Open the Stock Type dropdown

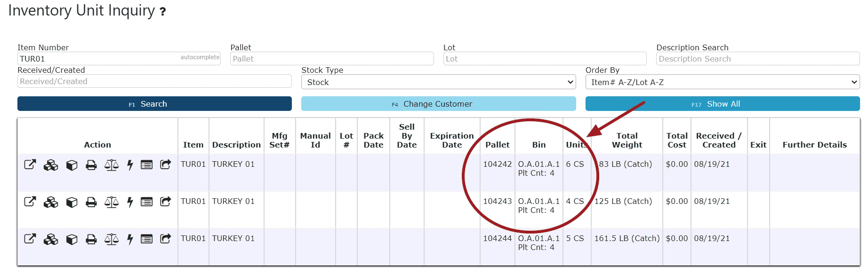coord(439,82)
